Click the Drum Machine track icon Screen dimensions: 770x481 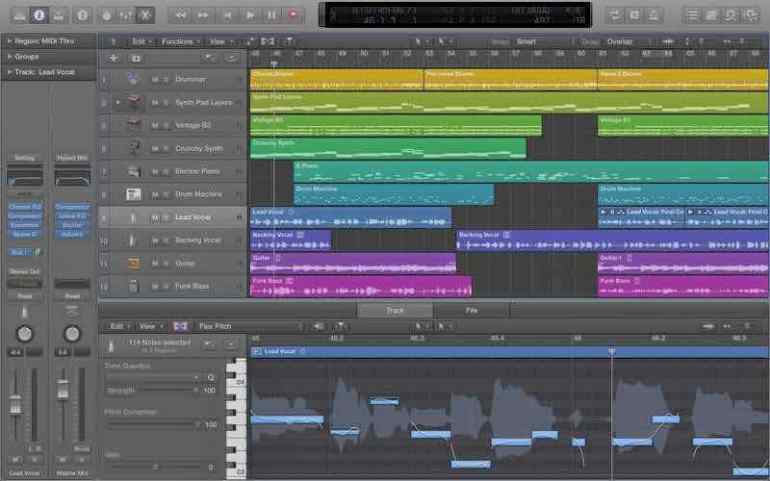click(133, 194)
